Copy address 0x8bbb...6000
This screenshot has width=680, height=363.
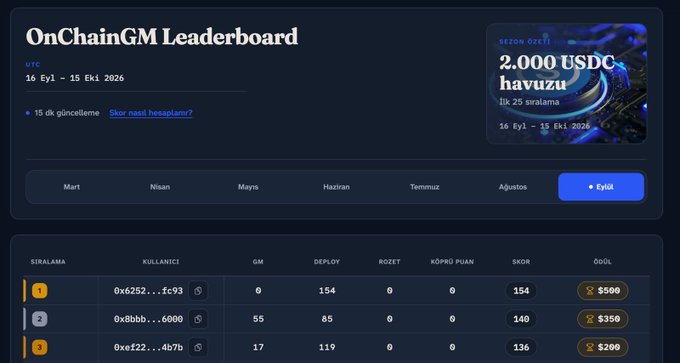(198, 319)
